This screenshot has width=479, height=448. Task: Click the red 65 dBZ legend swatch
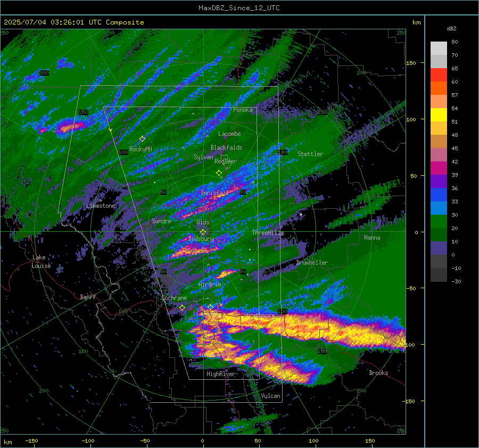pos(439,75)
